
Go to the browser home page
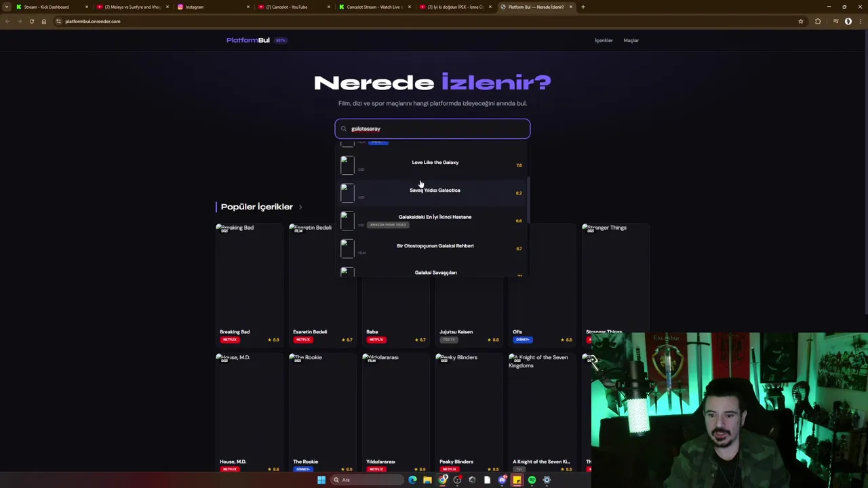coord(43,21)
